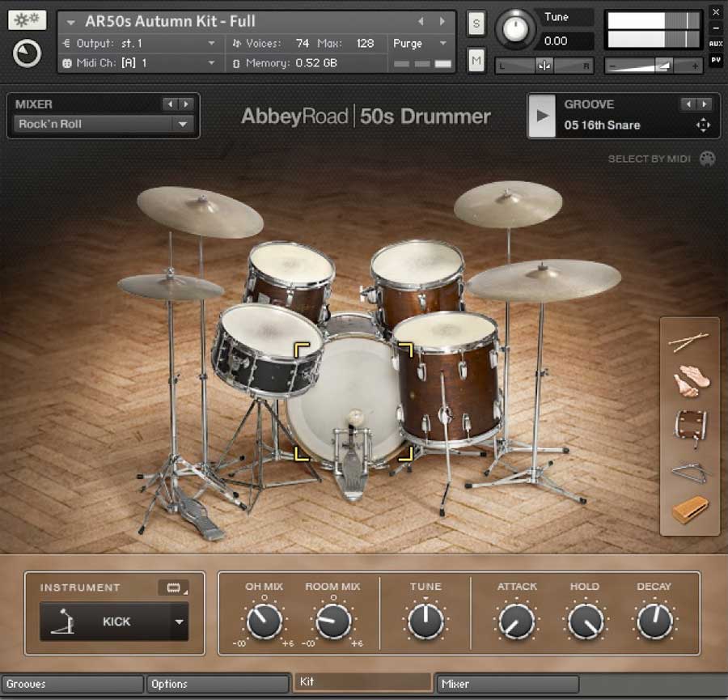Viewport: 728px width, 700px height.
Task: Toggle the Mute (M) button
Action: click(476, 60)
